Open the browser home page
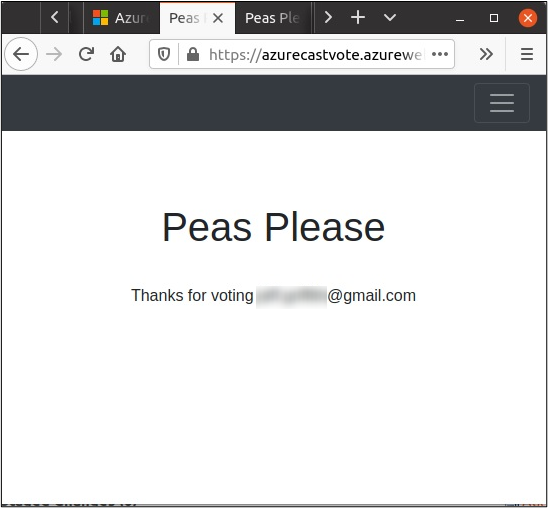This screenshot has height=508, width=548. [x=118, y=54]
